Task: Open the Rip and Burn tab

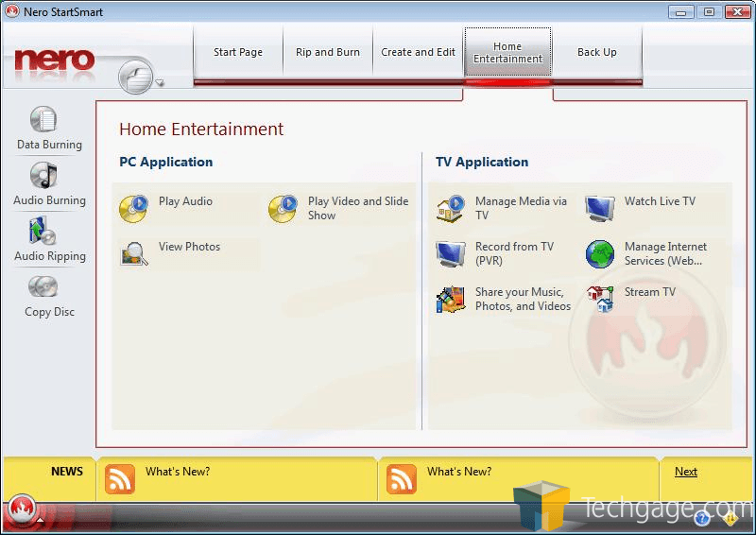Action: [328, 52]
